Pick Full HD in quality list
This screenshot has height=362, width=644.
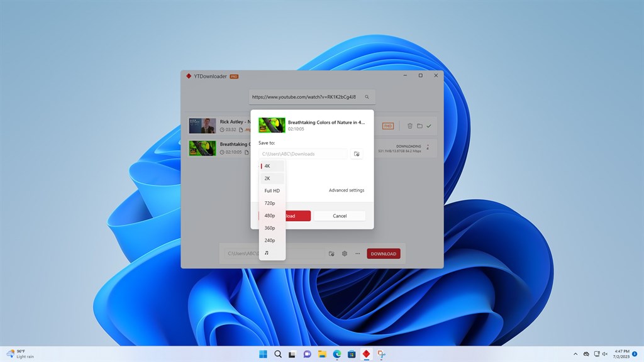click(x=272, y=191)
